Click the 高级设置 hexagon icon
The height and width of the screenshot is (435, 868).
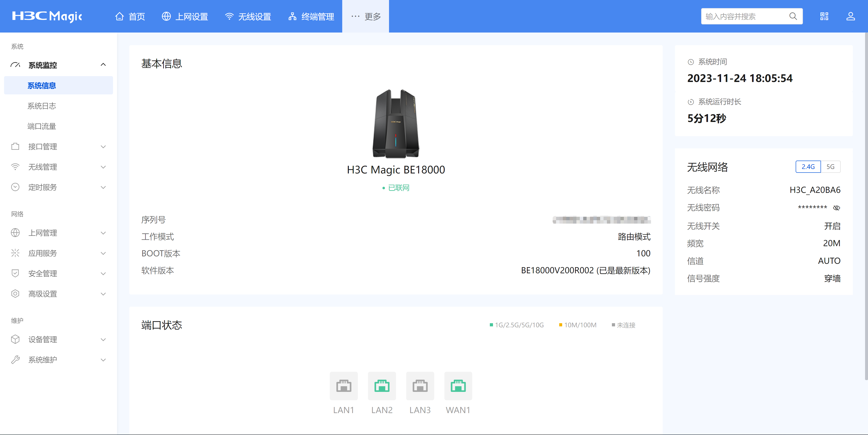click(15, 294)
